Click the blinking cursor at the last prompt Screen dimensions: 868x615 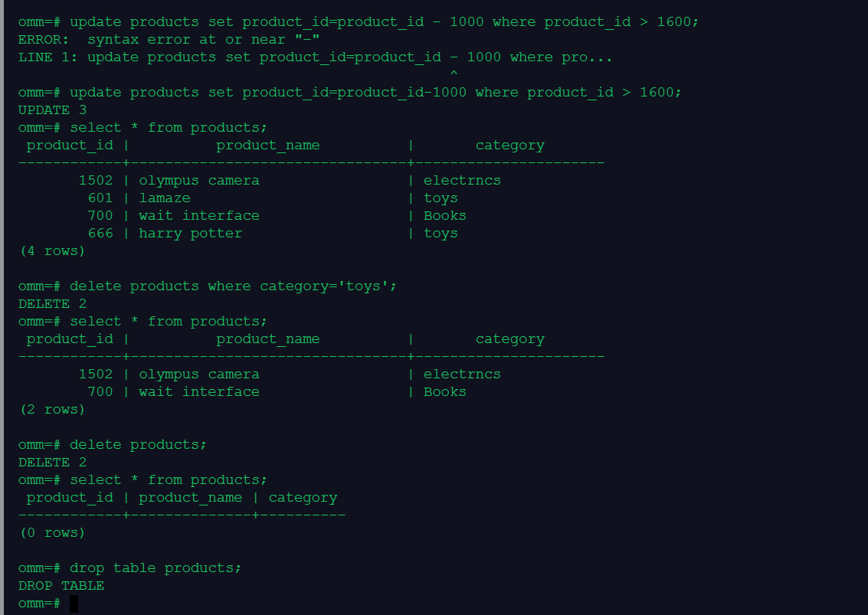tap(74, 604)
